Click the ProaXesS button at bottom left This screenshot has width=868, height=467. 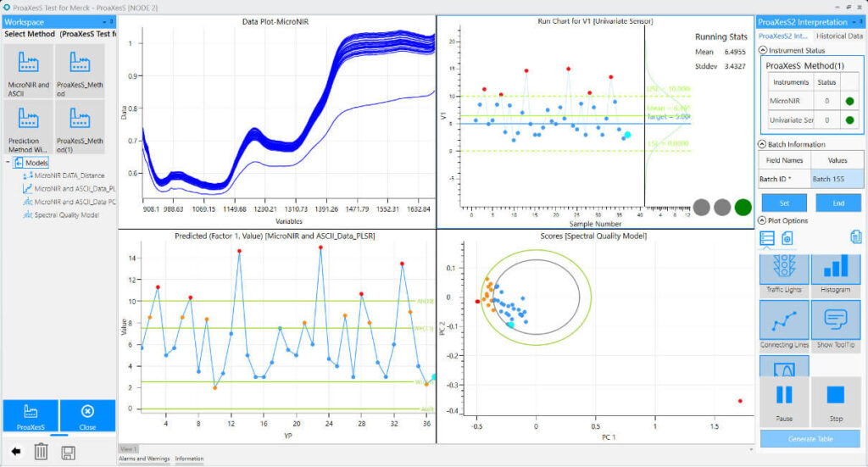pyautogui.click(x=31, y=416)
